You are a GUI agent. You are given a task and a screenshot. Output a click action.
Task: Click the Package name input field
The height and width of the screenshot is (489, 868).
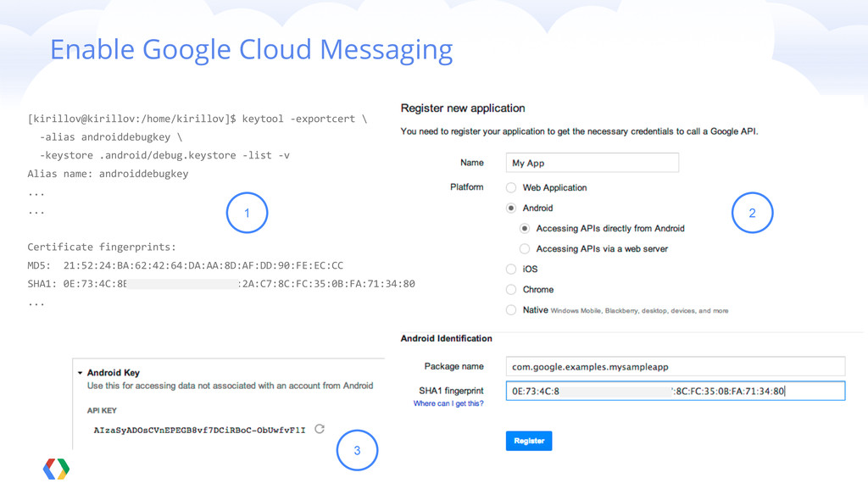676,367
